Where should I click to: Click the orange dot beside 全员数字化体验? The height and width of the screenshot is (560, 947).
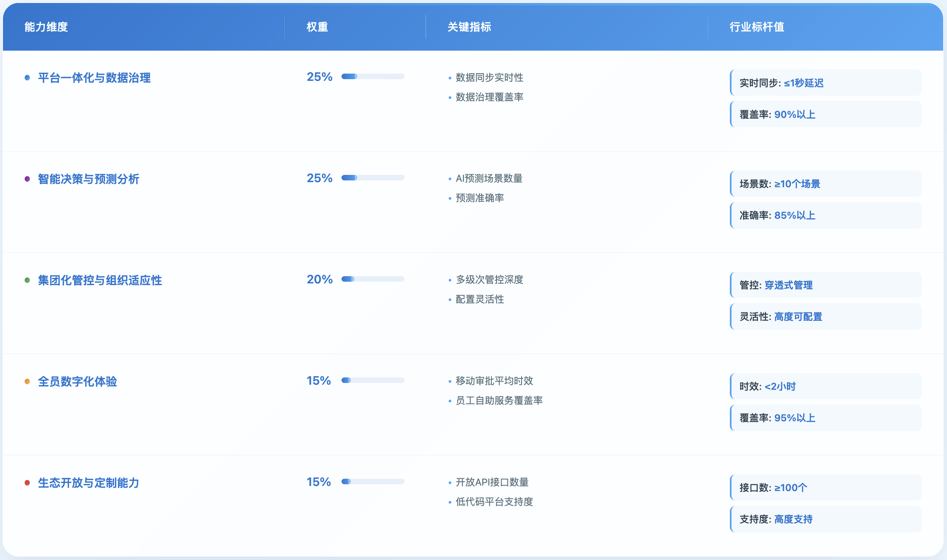click(x=27, y=382)
